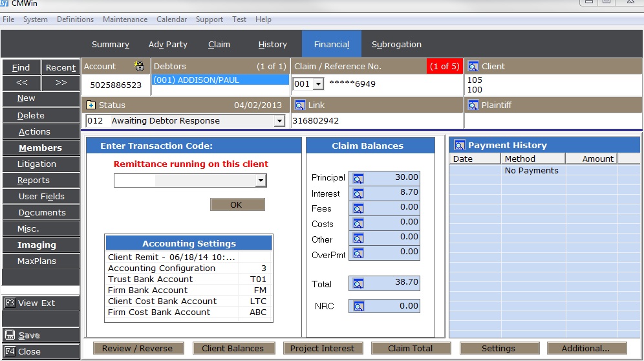Viewport: 644px width, 361px height.
Task: Click the Link lookup icon
Action: pos(299,105)
